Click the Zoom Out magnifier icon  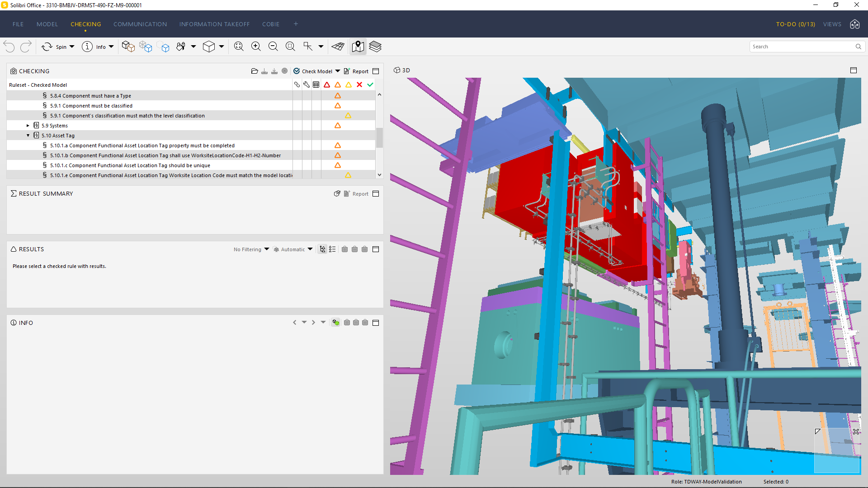(x=273, y=47)
